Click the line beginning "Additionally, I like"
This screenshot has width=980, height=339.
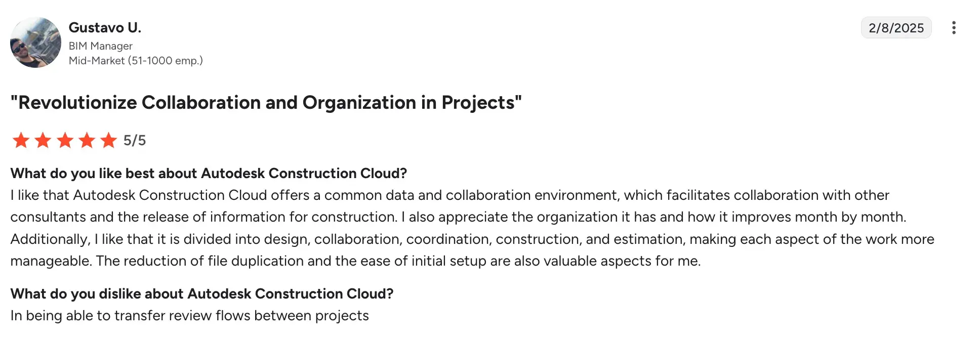[x=472, y=239]
